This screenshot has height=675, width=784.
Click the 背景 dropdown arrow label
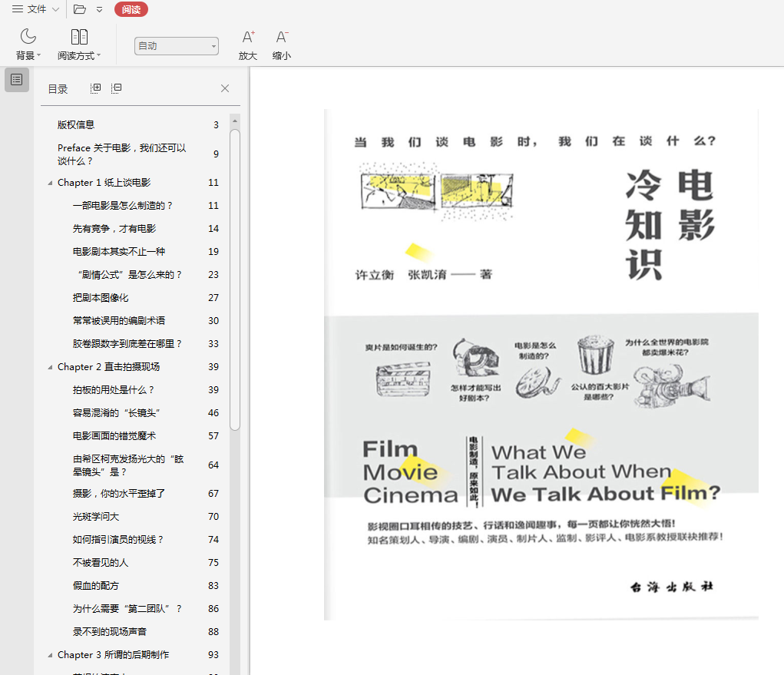click(x=28, y=55)
